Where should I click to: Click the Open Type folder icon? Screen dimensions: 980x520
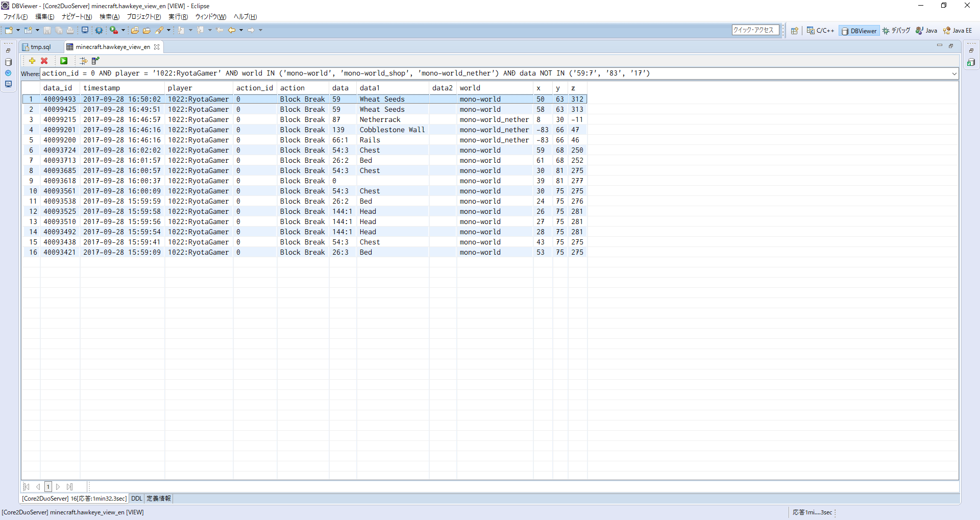135,31
